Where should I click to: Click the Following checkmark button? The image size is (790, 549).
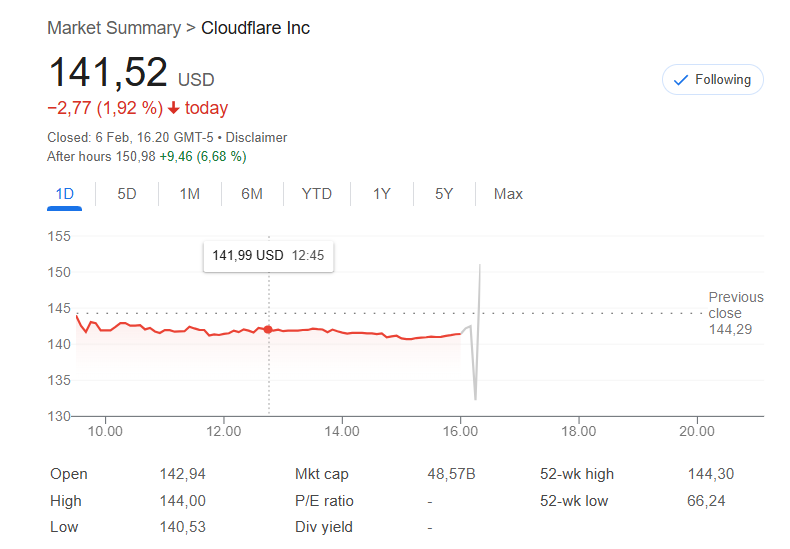[712, 80]
